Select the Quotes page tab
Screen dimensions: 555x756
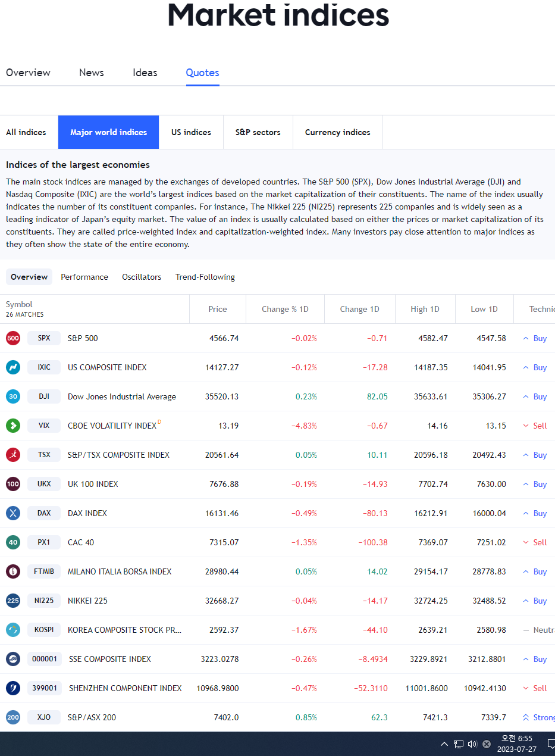pyautogui.click(x=203, y=73)
